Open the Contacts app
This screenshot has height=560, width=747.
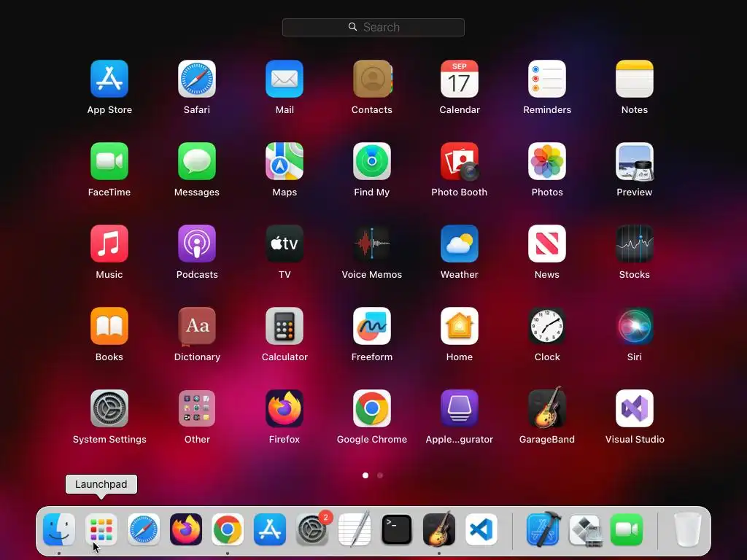pyautogui.click(x=372, y=79)
